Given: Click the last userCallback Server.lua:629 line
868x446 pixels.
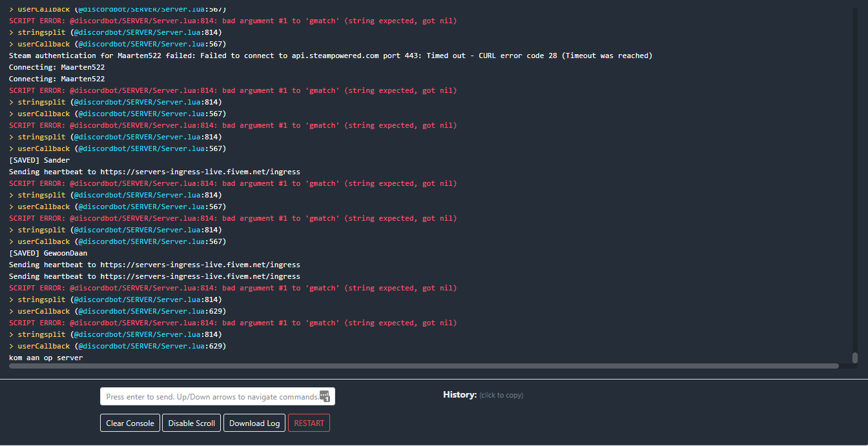Looking at the screenshot, I should click(x=117, y=346).
